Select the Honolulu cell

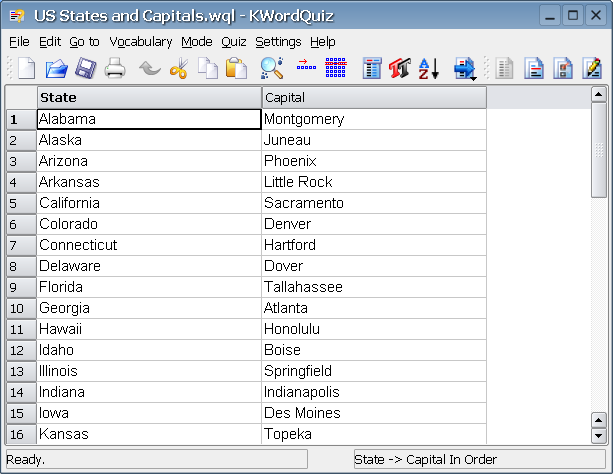click(374, 329)
